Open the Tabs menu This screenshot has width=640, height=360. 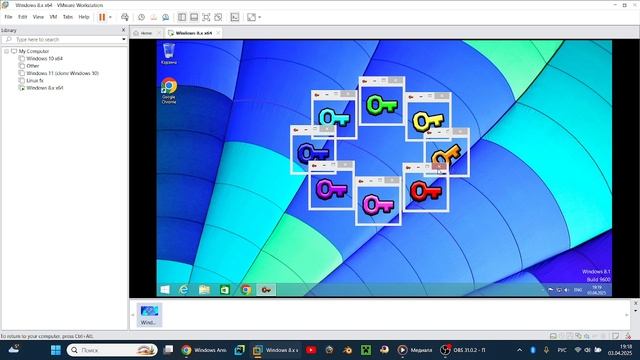click(x=68, y=17)
